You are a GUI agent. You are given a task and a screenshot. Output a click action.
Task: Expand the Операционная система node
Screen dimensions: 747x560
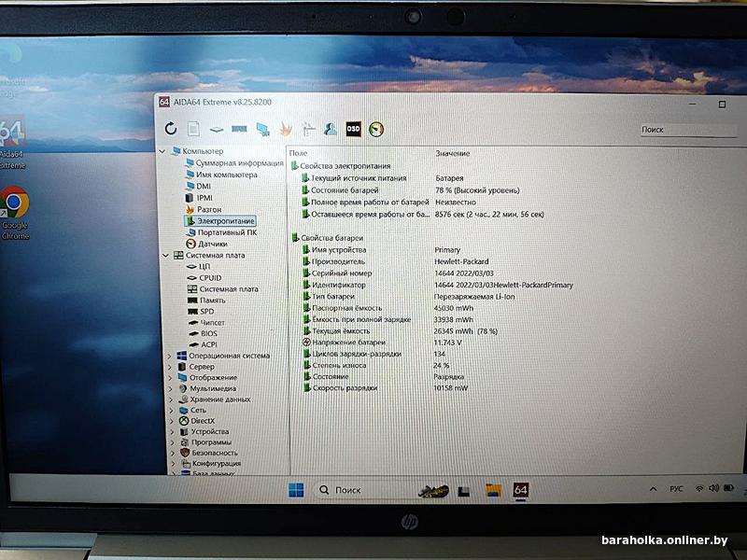click(x=169, y=356)
